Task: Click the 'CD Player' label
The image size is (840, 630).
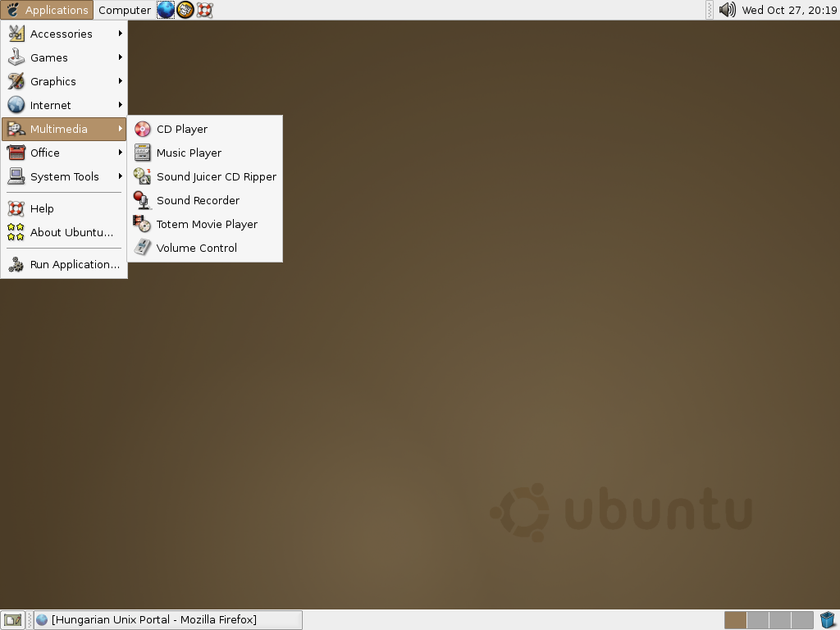Action: coord(182,130)
